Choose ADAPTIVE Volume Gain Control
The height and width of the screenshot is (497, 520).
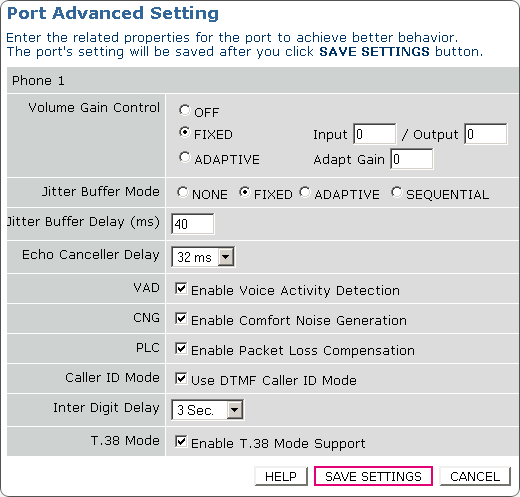tap(184, 157)
